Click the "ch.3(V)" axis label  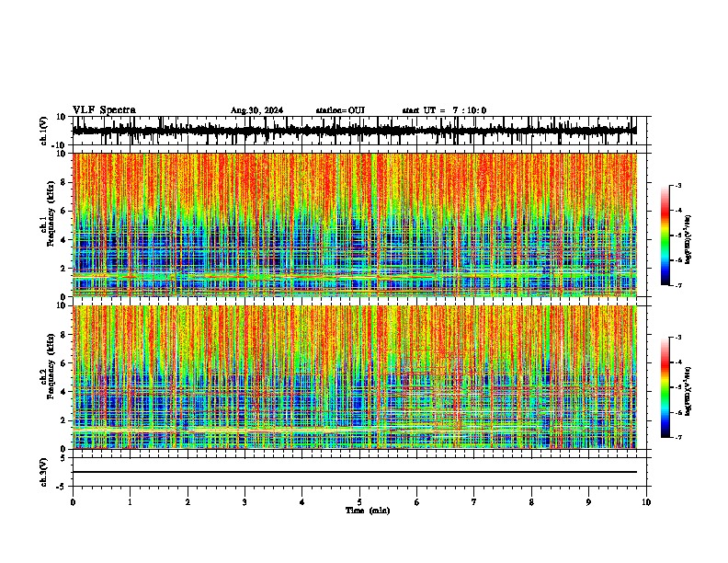coord(44,472)
